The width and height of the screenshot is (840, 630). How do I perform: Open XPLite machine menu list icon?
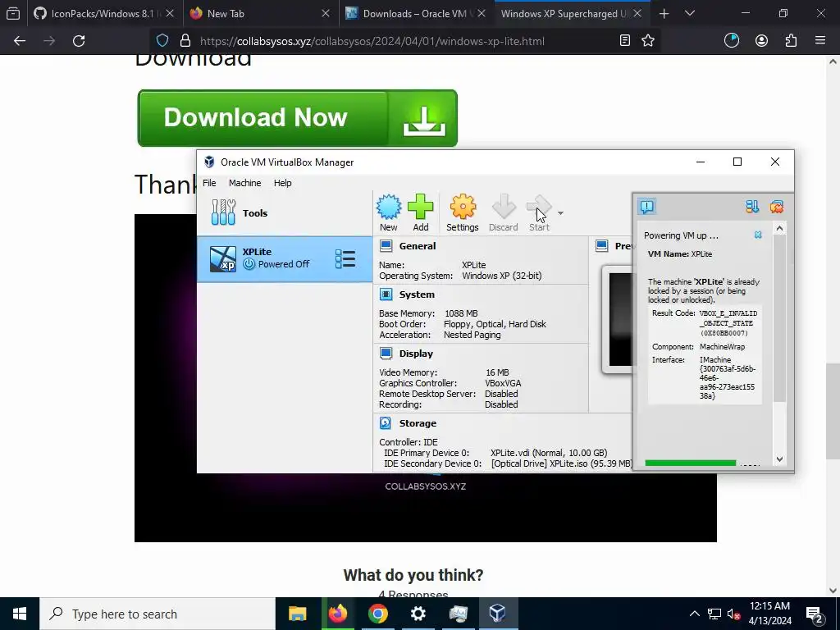[x=345, y=258]
